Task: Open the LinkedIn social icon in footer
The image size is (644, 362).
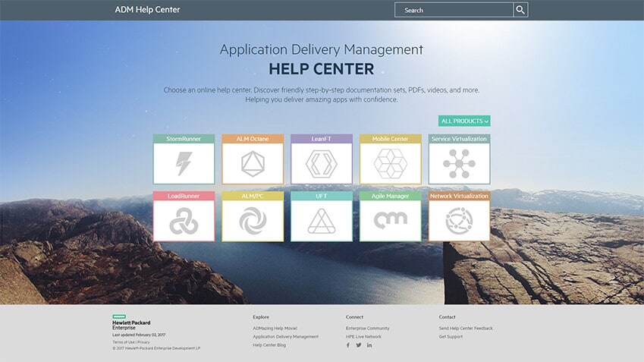Action: tap(369, 345)
